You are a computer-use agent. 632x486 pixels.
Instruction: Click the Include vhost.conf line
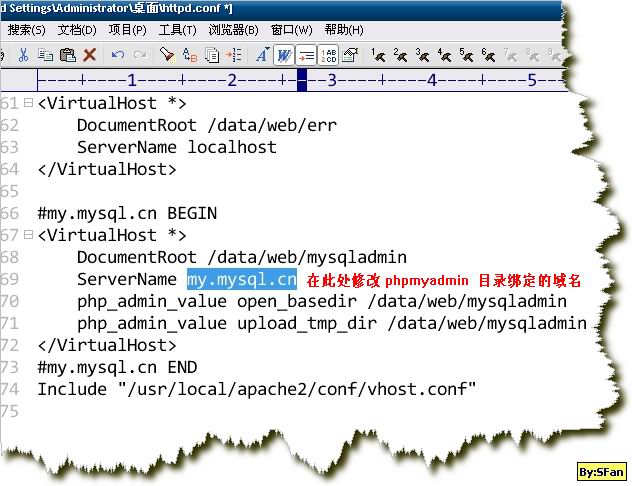257,389
